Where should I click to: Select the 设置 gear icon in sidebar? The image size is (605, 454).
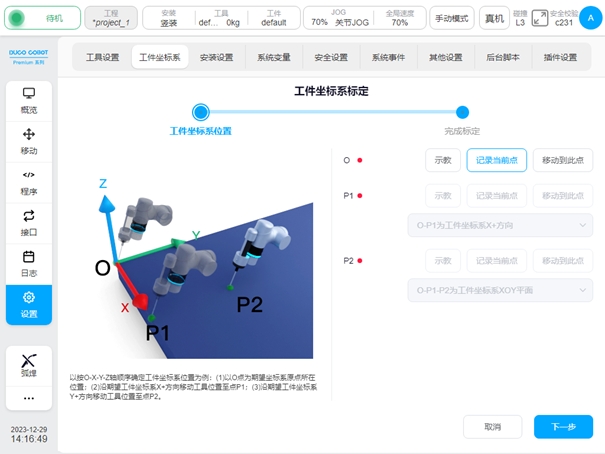[28, 304]
